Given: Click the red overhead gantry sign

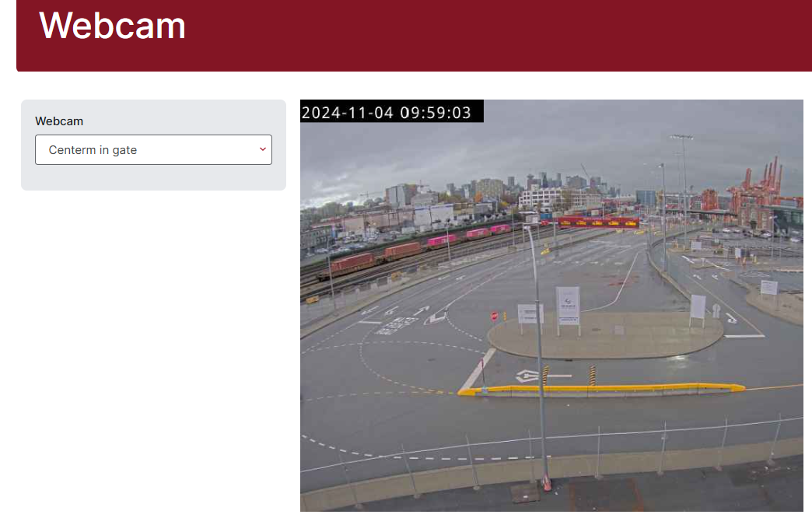Looking at the screenshot, I should 597,222.
